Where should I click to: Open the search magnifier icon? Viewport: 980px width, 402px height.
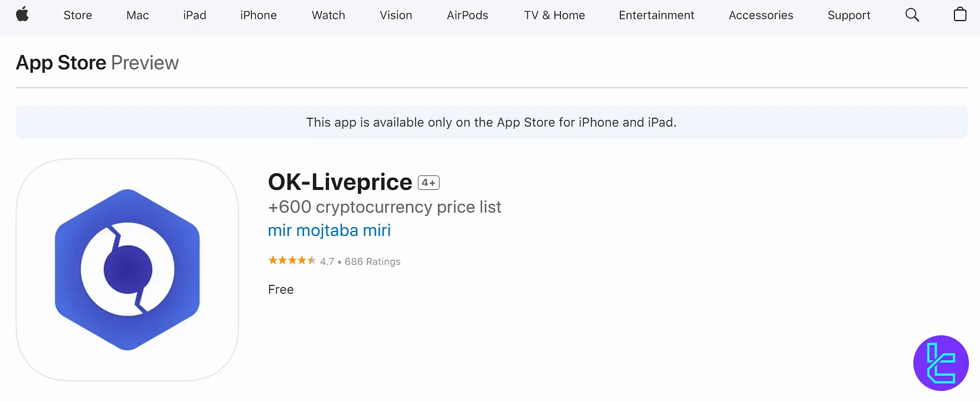(x=912, y=15)
